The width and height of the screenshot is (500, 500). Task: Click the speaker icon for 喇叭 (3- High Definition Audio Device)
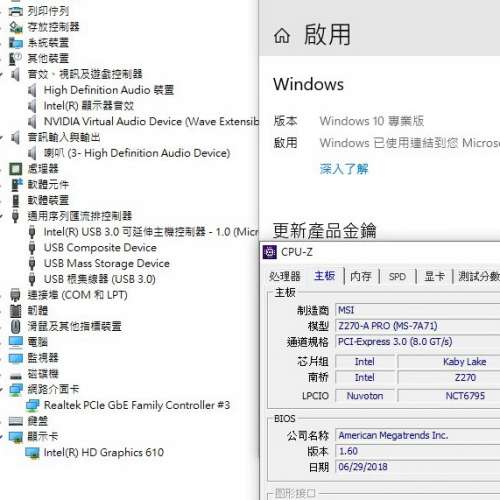tap(32, 153)
